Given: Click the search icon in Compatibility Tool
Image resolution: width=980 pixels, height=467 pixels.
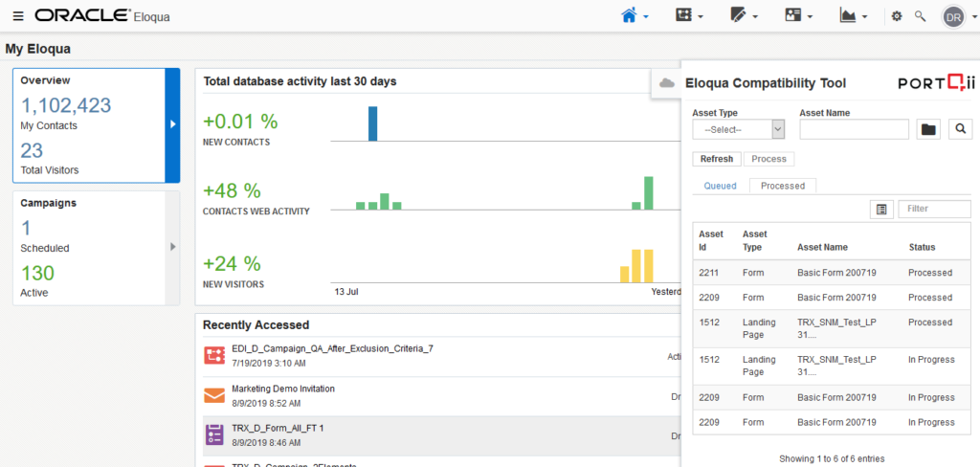Looking at the screenshot, I should 961,129.
